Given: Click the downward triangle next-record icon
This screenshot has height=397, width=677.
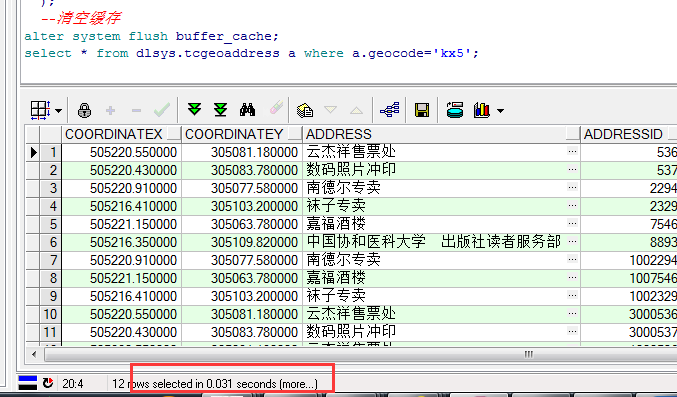Looking at the screenshot, I should pos(330,110).
